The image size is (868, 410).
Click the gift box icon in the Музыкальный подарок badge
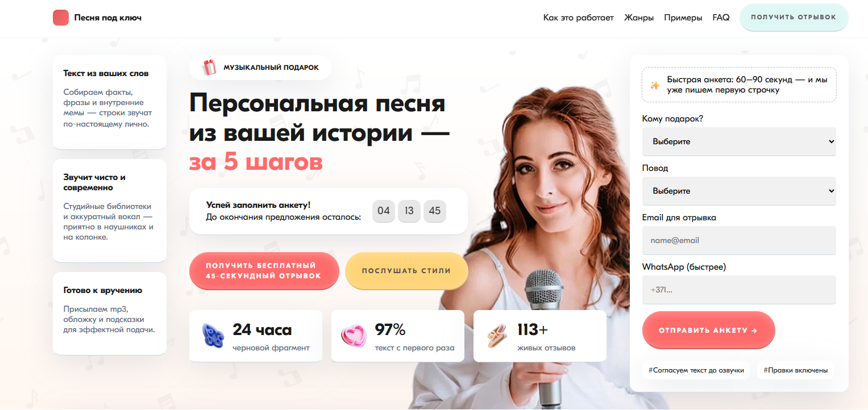pyautogui.click(x=209, y=68)
